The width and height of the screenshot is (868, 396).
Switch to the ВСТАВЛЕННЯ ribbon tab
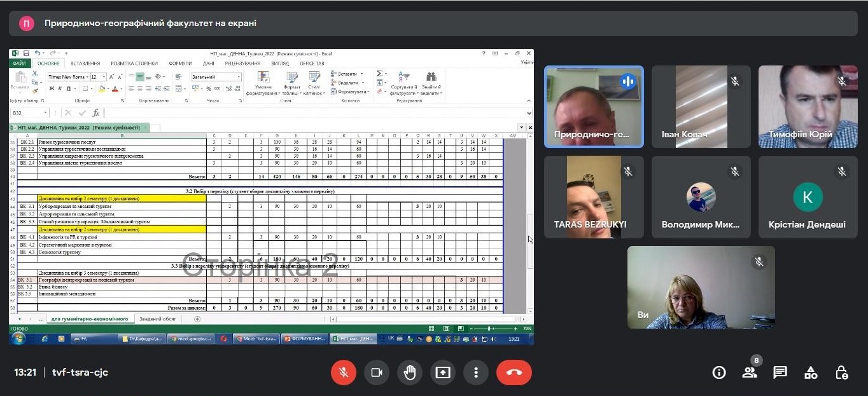(85, 64)
